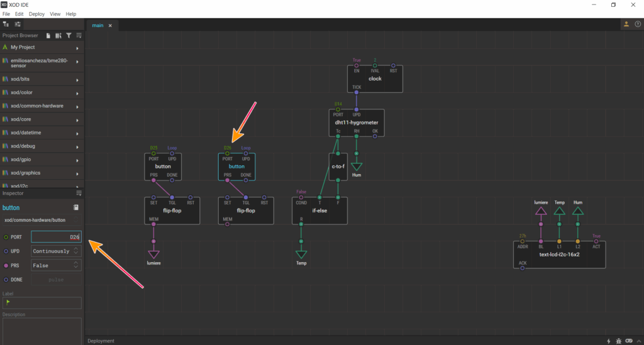Click the UPD pin toggle in Inspector
The image size is (644, 345).
point(6,251)
